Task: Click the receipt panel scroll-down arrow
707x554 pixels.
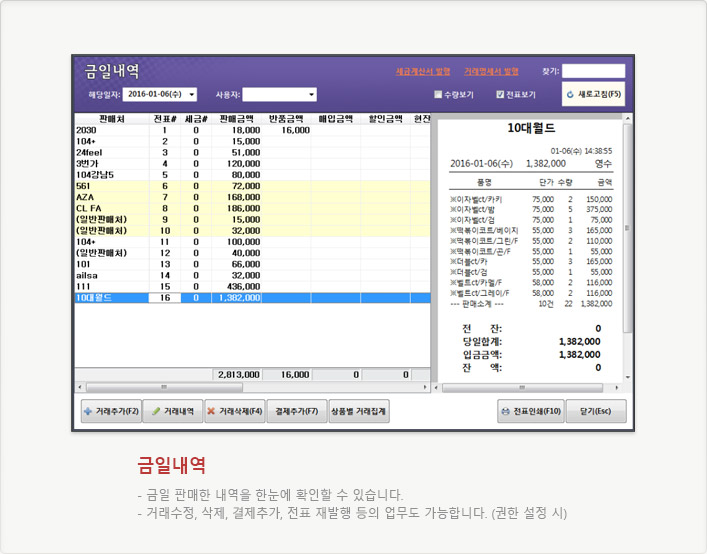Action: tap(627, 377)
